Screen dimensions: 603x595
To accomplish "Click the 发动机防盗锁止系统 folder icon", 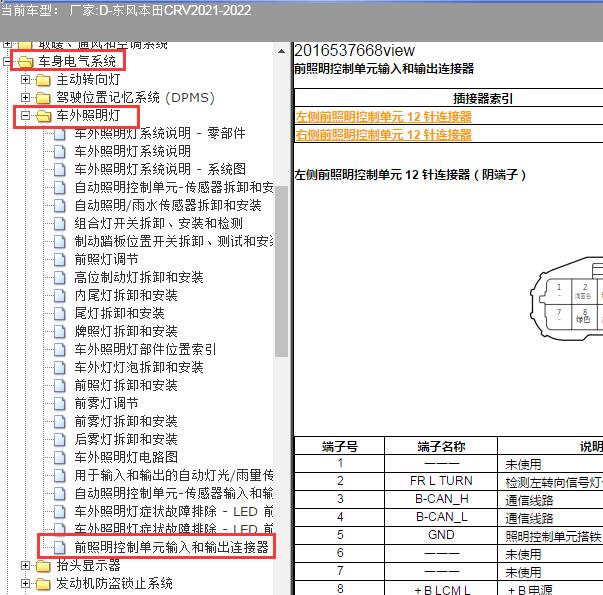I will pyautogui.click(x=43, y=584).
